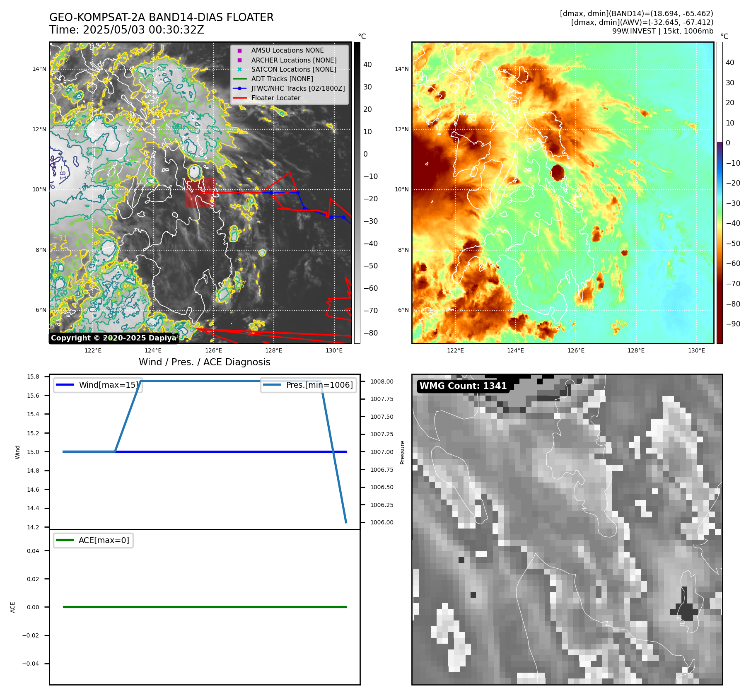
Task: Click the ARCHER Locations legend square marker
Action: point(239,60)
